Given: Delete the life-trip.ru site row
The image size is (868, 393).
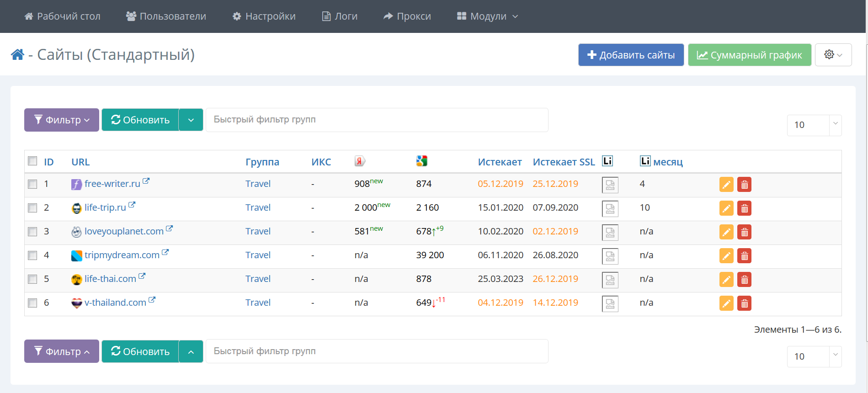Looking at the screenshot, I should [744, 208].
